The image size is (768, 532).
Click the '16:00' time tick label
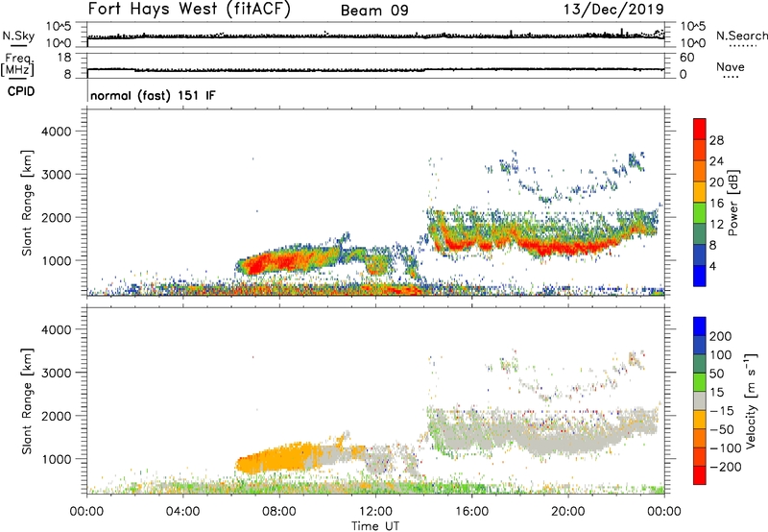pos(471,512)
